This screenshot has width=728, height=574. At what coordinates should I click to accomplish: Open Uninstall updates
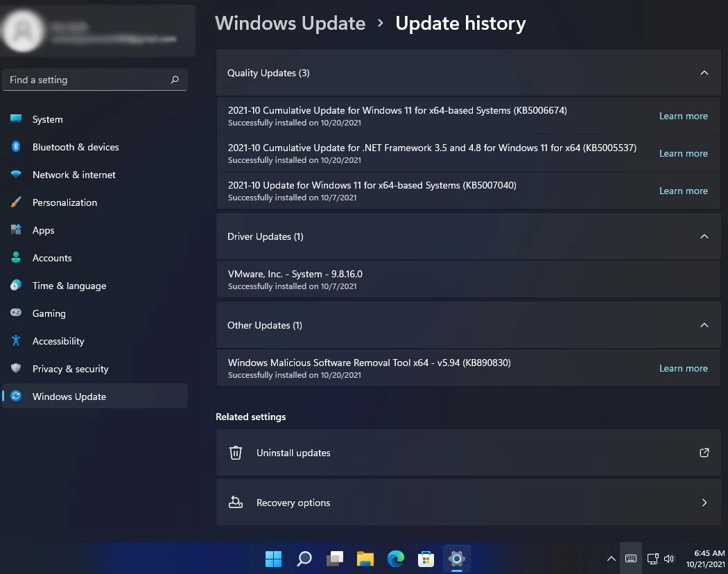469,452
